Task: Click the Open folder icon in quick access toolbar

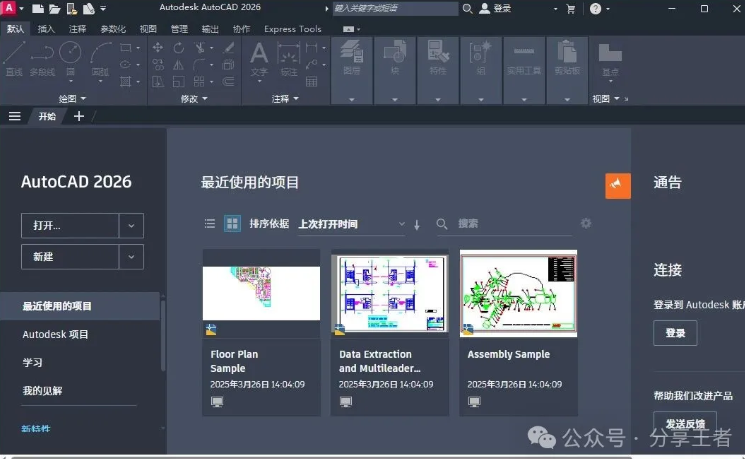Action: tap(54, 8)
